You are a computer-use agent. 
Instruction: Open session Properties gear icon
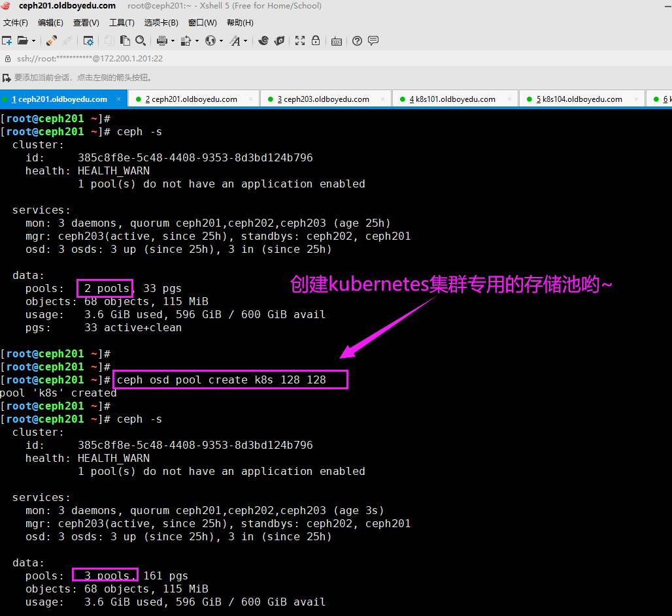pyautogui.click(x=88, y=41)
